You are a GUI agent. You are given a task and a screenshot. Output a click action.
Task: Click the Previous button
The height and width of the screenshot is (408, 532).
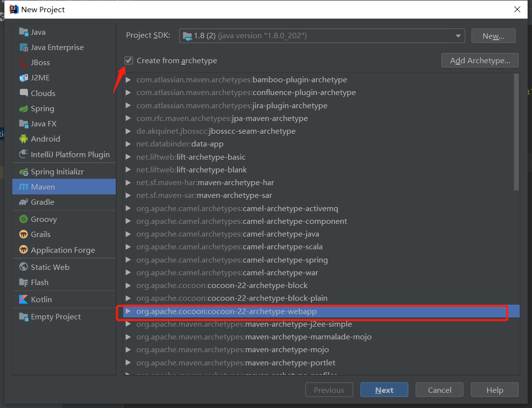pos(329,390)
